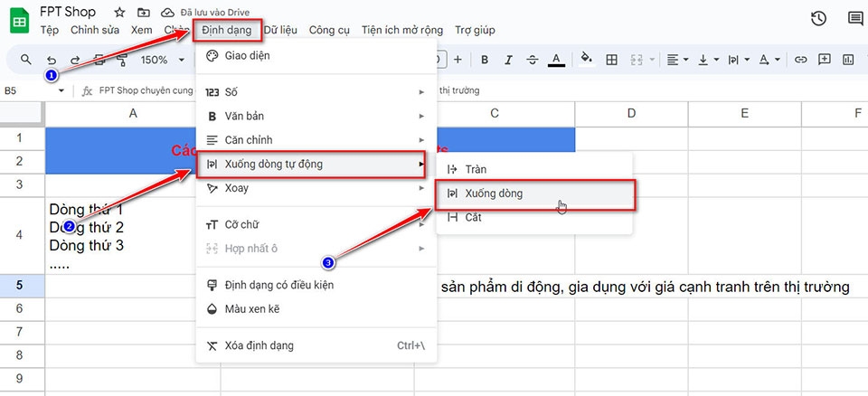Viewport: 868px width, 396px height.
Task: Open the Công cụ menu
Action: [329, 30]
